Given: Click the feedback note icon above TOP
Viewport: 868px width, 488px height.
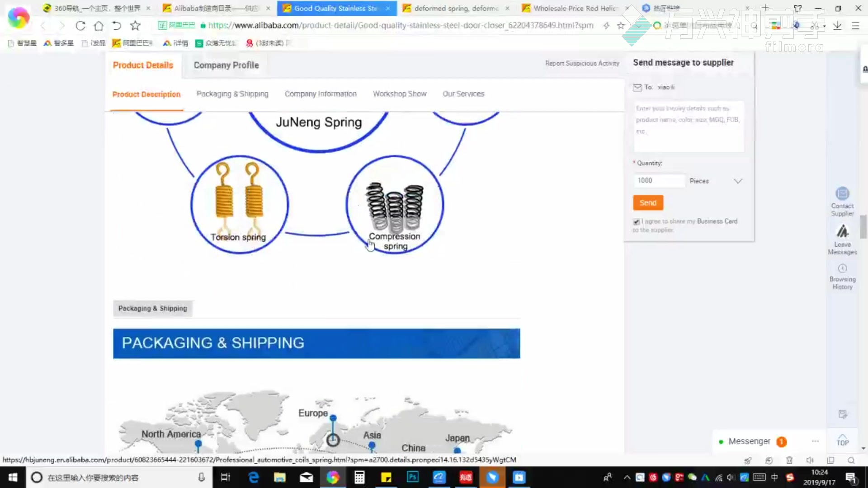Looking at the screenshot, I should point(843,414).
